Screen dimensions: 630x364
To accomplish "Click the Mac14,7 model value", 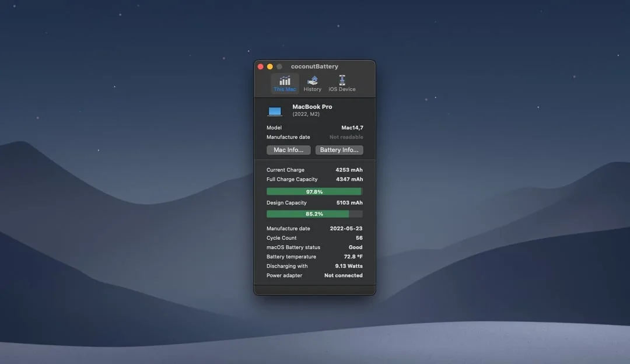I will coord(352,127).
